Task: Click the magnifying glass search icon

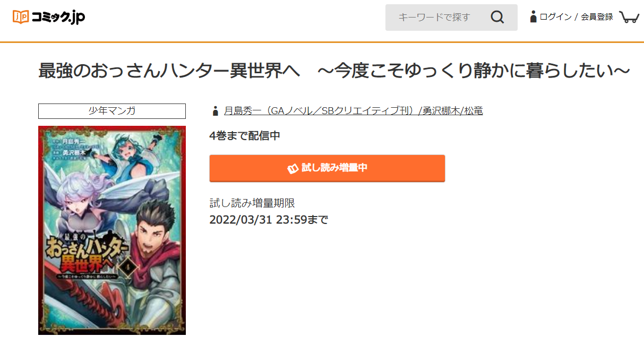Action: pos(497,18)
